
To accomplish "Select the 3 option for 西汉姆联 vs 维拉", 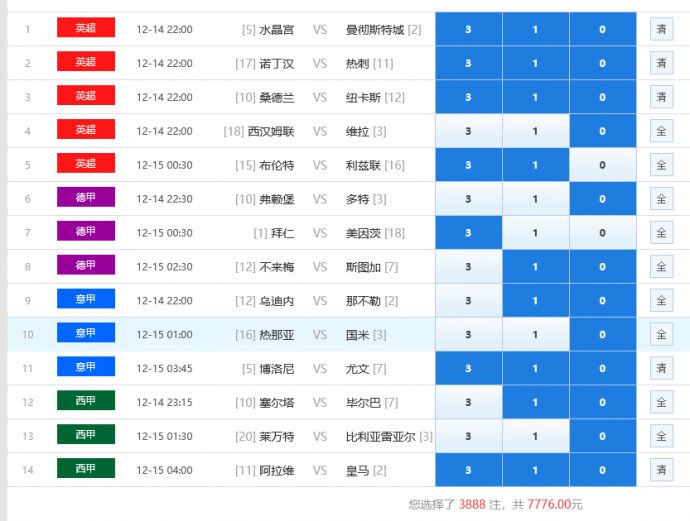I will click(x=468, y=131).
